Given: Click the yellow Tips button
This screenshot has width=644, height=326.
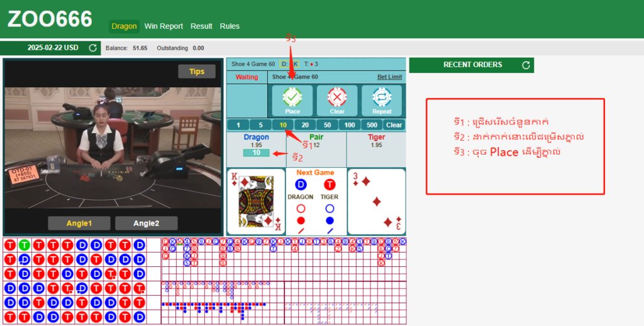Looking at the screenshot, I should pos(197,72).
